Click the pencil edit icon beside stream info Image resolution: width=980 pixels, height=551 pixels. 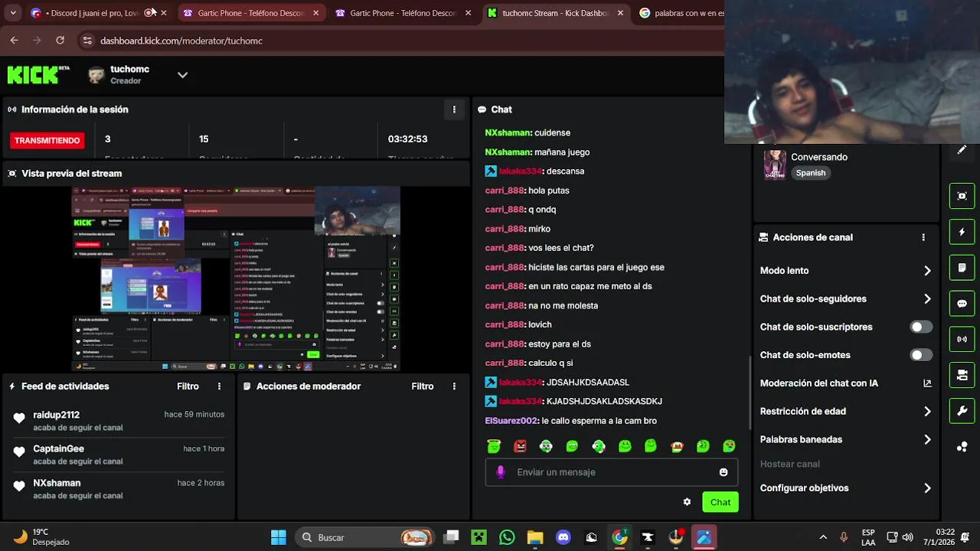(x=962, y=149)
